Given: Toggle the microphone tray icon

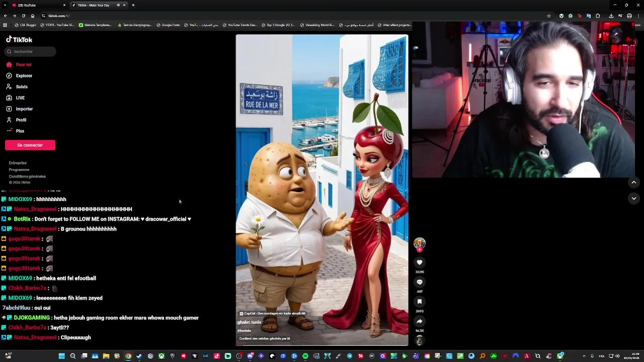Looking at the screenshot, I should (592, 356).
